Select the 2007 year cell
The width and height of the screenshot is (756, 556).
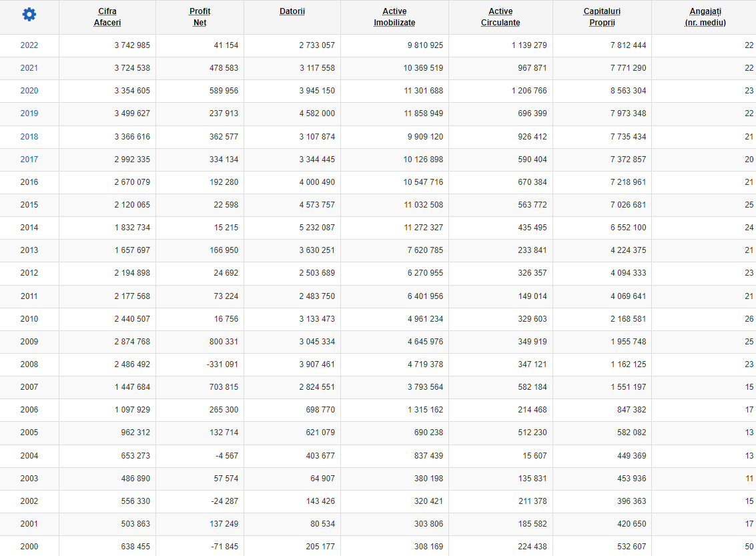(29, 386)
